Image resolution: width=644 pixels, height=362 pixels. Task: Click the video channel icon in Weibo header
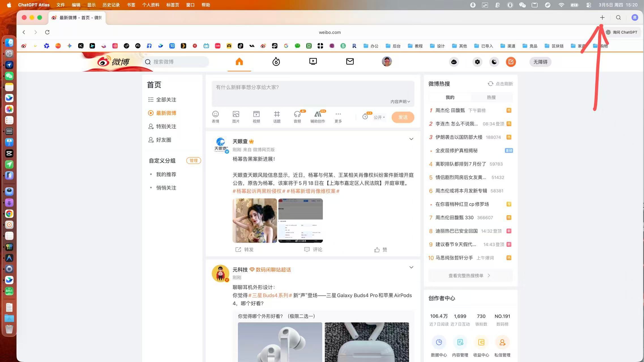313,61
